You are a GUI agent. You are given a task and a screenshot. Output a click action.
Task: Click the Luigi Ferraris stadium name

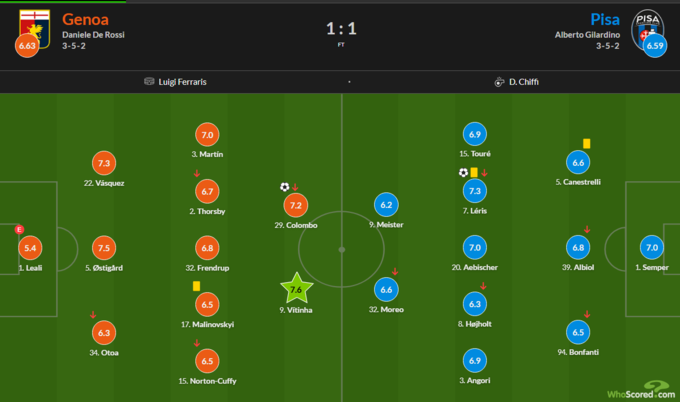tap(187, 81)
